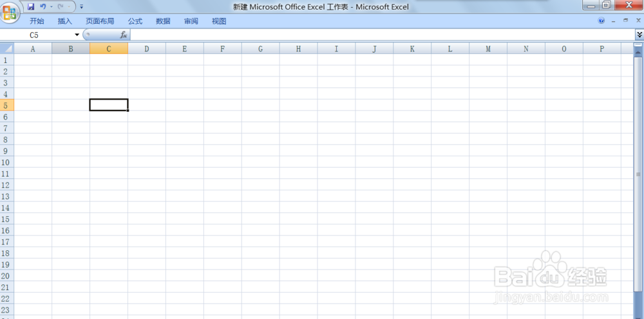Select column G header
Screen dimensions: 644x319
[x=260, y=49]
